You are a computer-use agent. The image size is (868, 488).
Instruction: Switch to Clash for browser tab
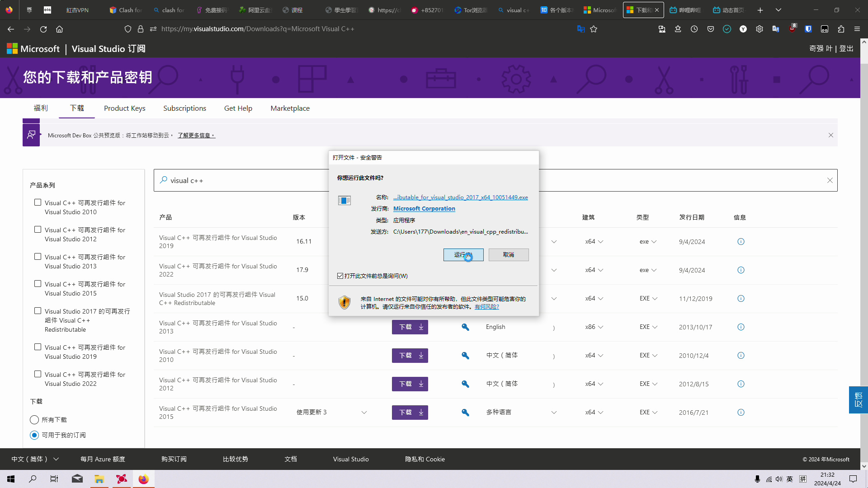pyautogui.click(x=126, y=10)
